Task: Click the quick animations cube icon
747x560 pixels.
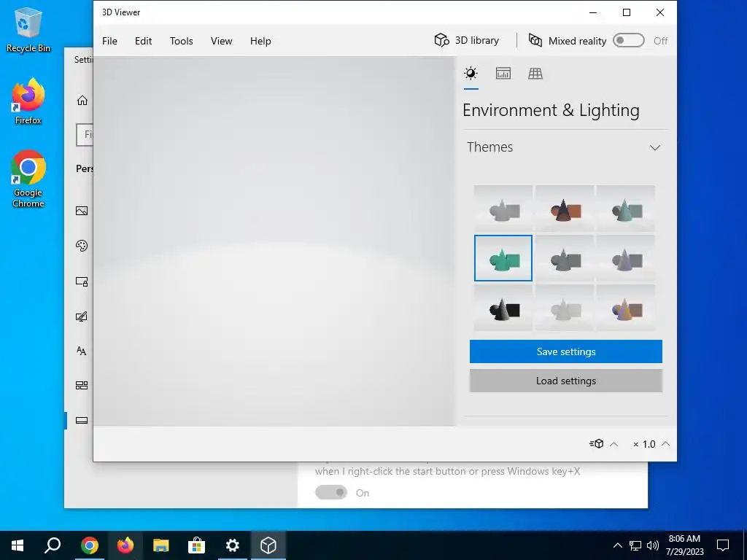Action: [597, 444]
